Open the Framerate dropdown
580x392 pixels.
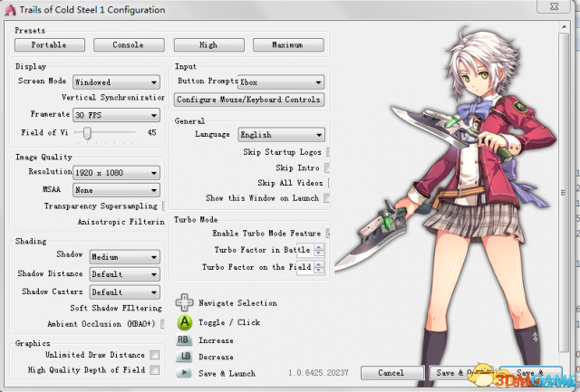[x=116, y=115]
